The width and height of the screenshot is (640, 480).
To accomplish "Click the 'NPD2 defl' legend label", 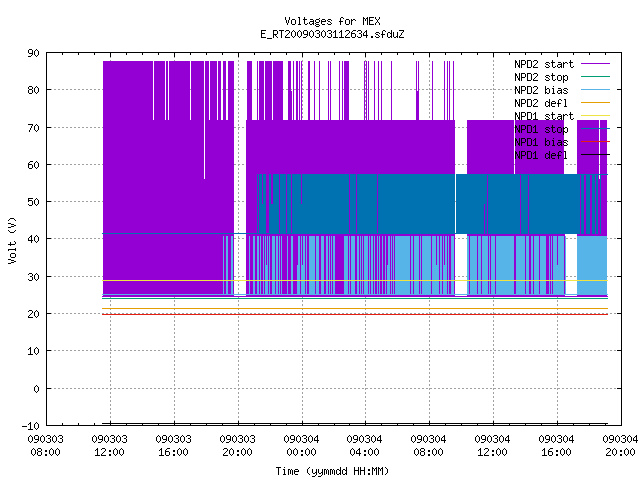I will click(x=541, y=103).
